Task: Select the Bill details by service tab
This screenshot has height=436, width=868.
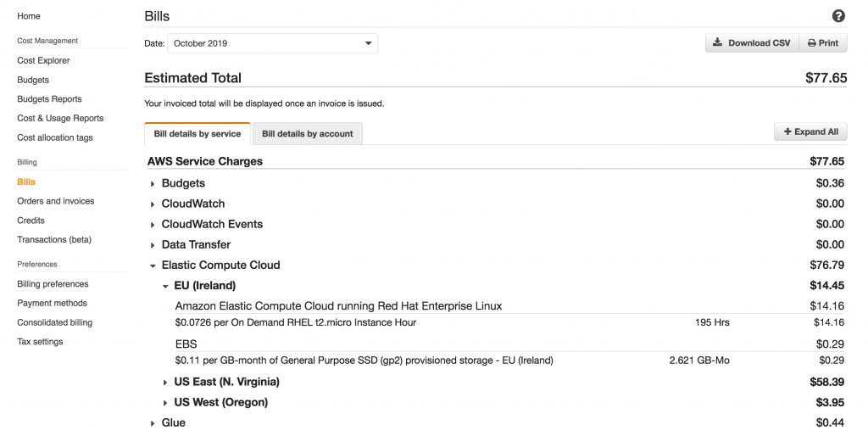Action: click(x=197, y=133)
